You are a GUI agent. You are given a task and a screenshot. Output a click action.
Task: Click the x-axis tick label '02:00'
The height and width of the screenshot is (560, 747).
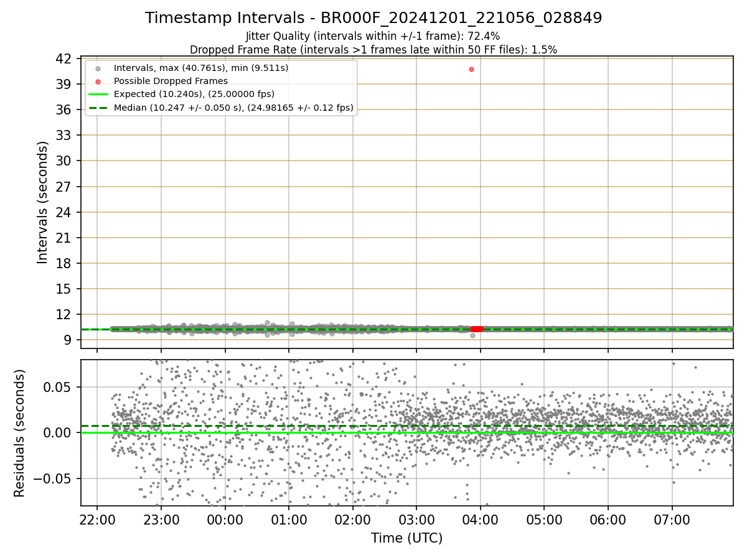pyautogui.click(x=353, y=519)
